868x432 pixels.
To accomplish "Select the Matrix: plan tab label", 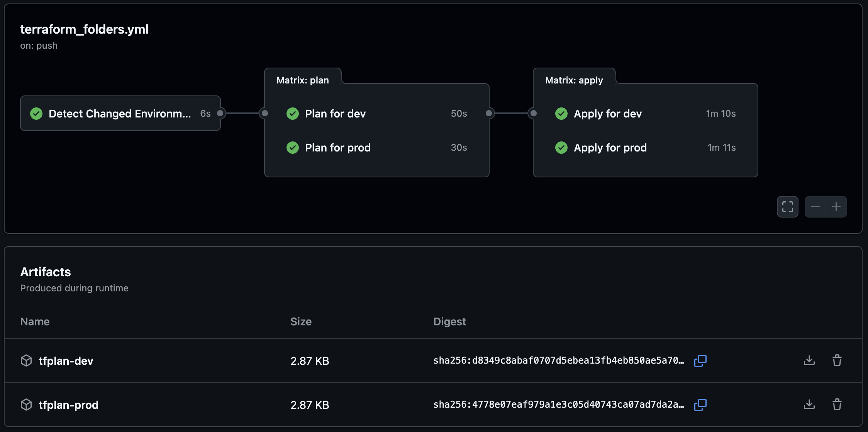I will [x=303, y=80].
